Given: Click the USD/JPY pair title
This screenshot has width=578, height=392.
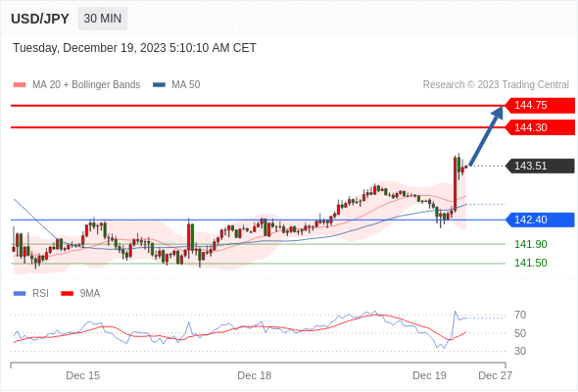Looking at the screenshot, I should coord(40,19).
